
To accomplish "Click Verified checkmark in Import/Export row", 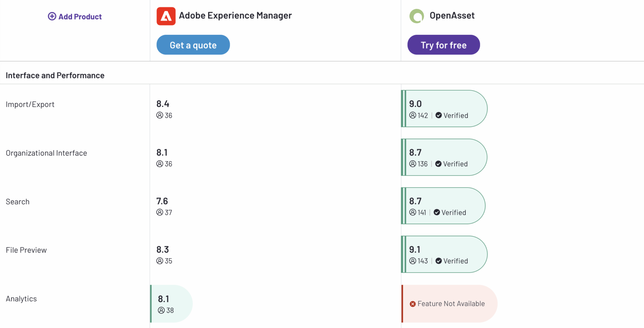I will click(439, 115).
